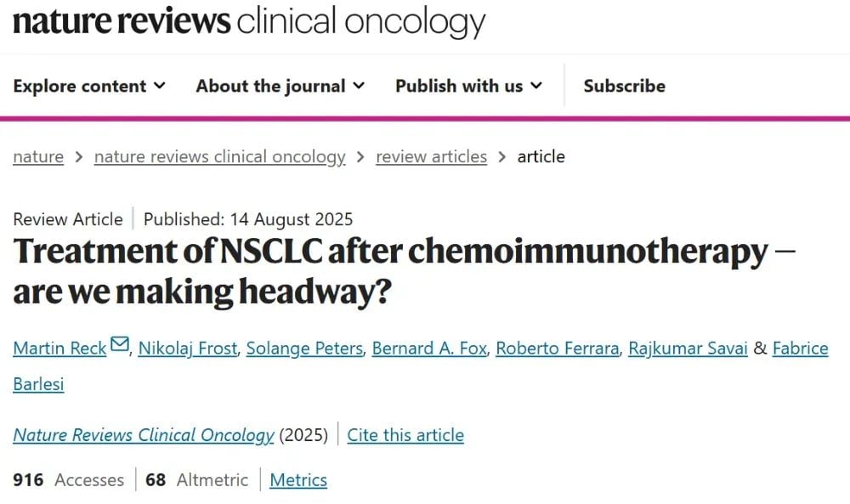Click Cite this article
The image size is (850, 504).
pyautogui.click(x=405, y=435)
